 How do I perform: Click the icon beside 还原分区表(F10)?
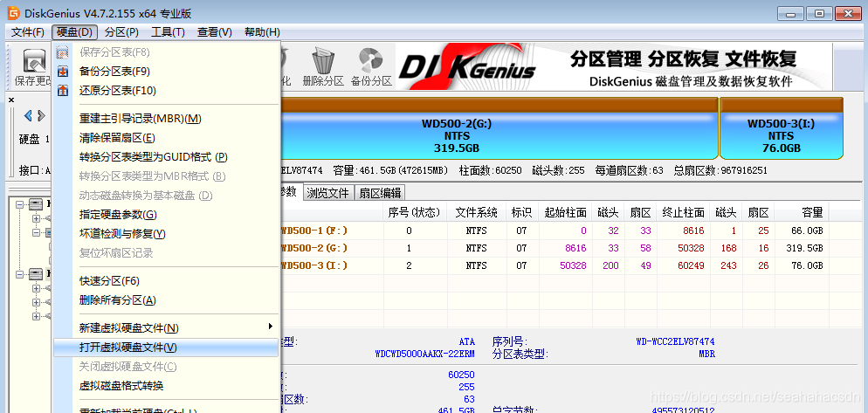click(x=63, y=90)
